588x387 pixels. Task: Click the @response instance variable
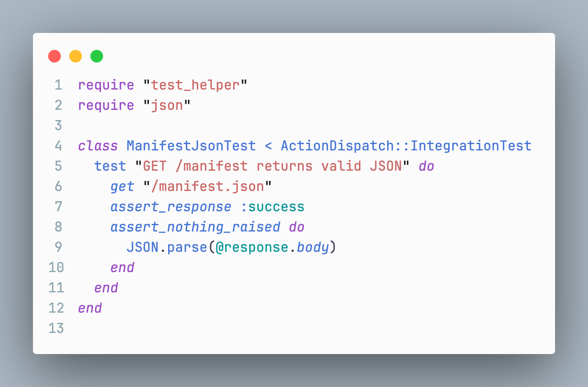point(252,247)
